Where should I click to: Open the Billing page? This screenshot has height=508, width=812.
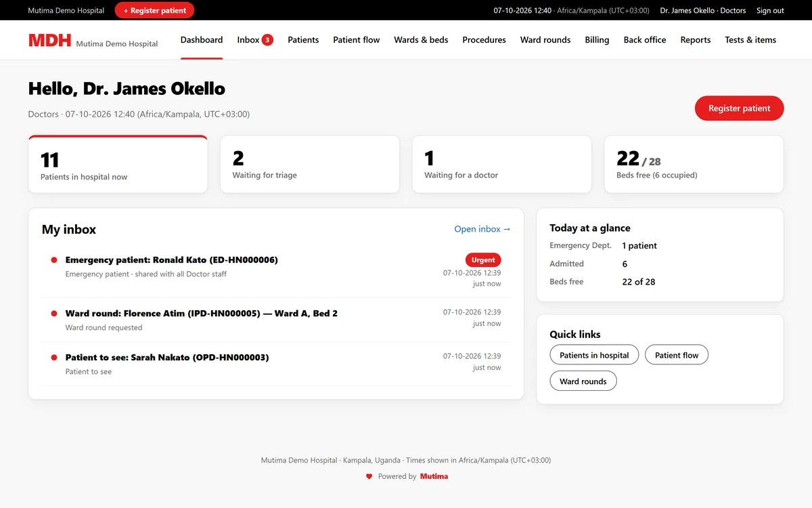click(597, 40)
